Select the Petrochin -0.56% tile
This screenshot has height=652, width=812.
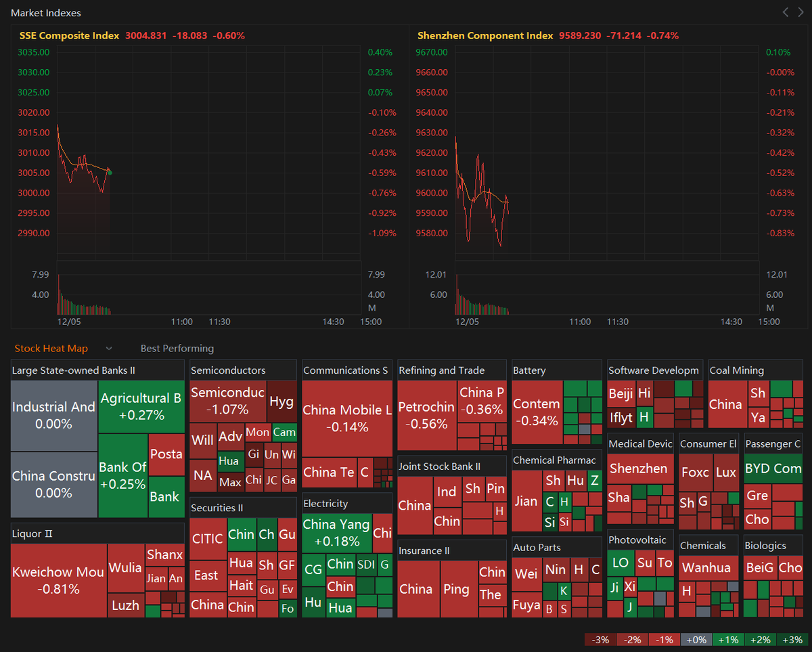click(427, 416)
